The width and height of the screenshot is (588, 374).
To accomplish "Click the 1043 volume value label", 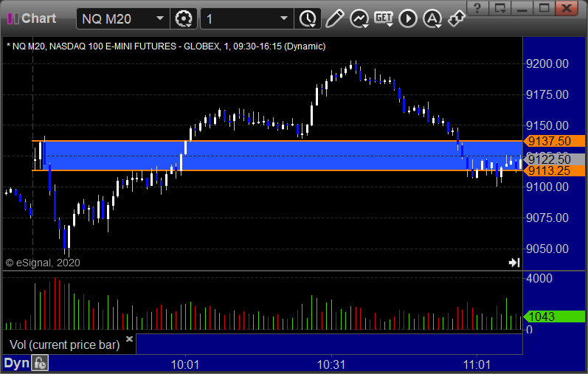I will [x=554, y=316].
